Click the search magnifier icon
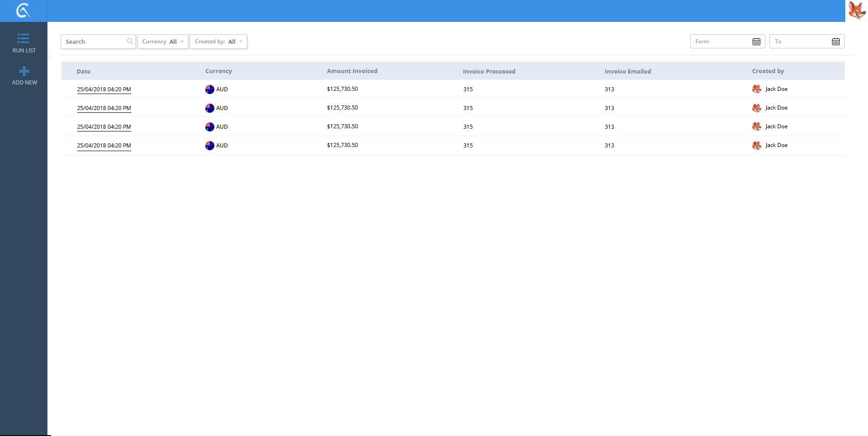 tap(130, 42)
